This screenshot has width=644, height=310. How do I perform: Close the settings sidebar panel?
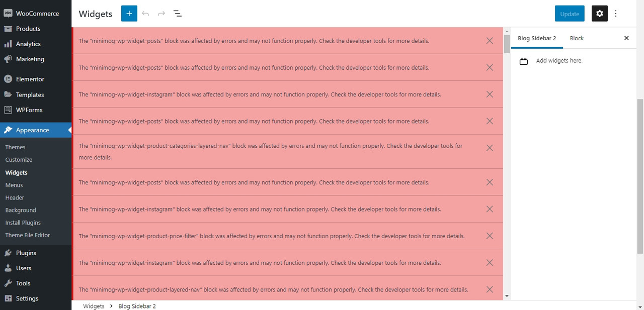[626, 38]
